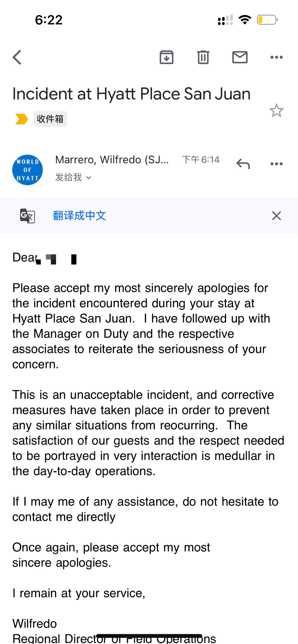Tap the iOS home indicator bar
The width and height of the screenshot is (298, 644).
point(149,636)
